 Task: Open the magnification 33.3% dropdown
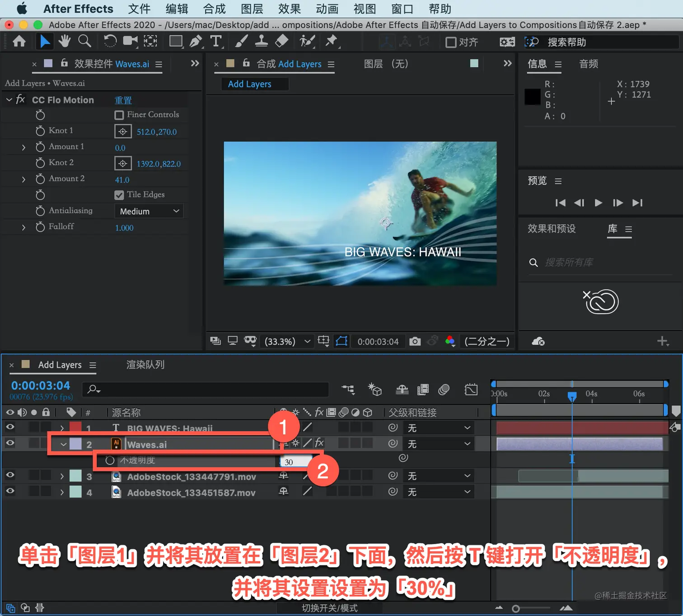pyautogui.click(x=288, y=341)
